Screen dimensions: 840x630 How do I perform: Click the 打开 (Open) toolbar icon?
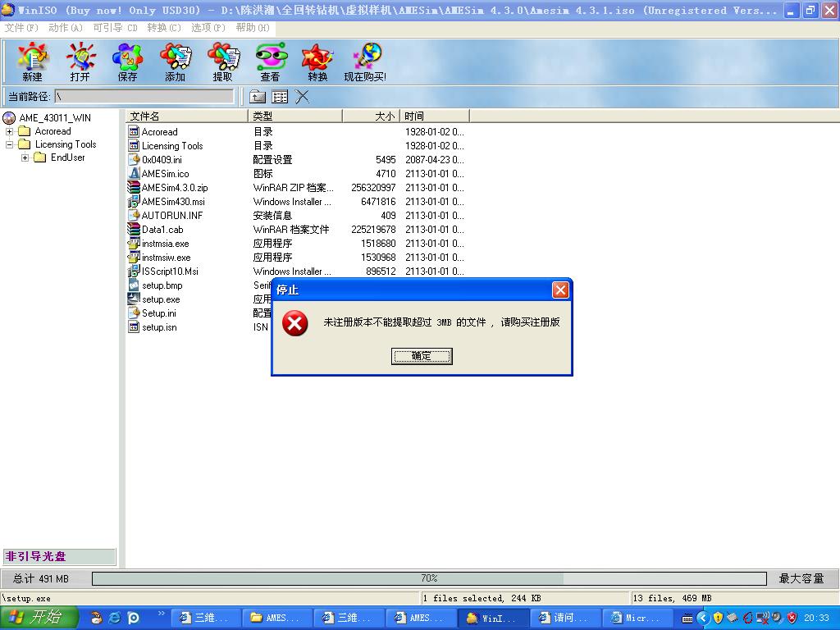[80, 62]
